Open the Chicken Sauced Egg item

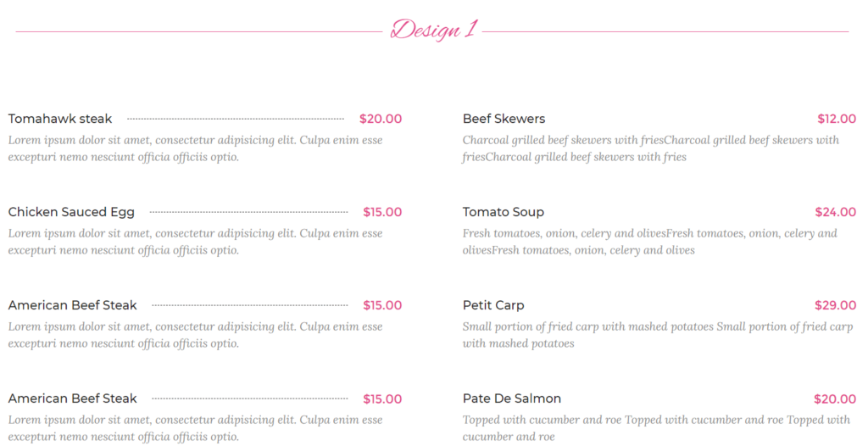pyautogui.click(x=71, y=212)
